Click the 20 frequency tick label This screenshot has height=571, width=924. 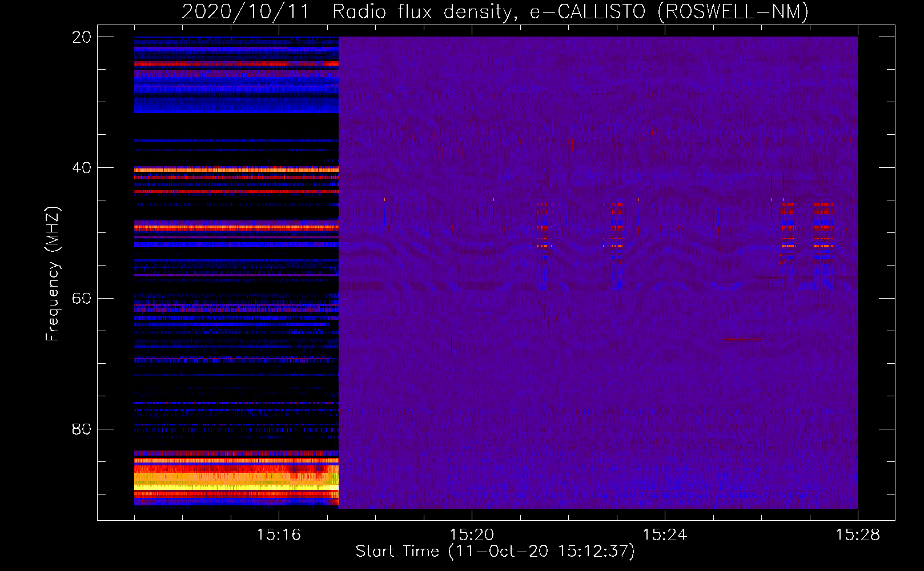(x=82, y=38)
